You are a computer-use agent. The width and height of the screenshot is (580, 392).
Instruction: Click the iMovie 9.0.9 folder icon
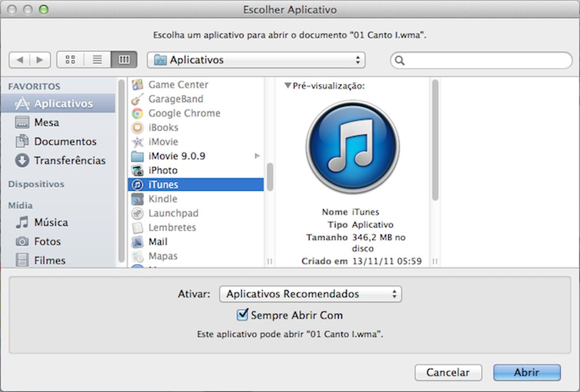[137, 156]
